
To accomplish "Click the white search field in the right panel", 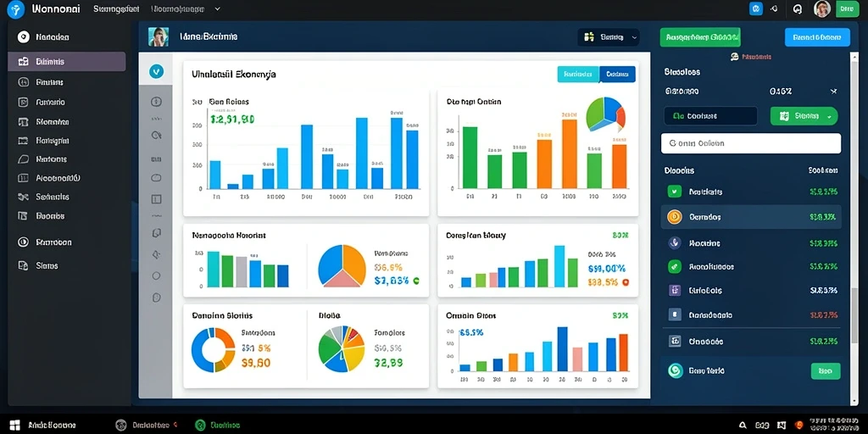I will click(x=751, y=143).
